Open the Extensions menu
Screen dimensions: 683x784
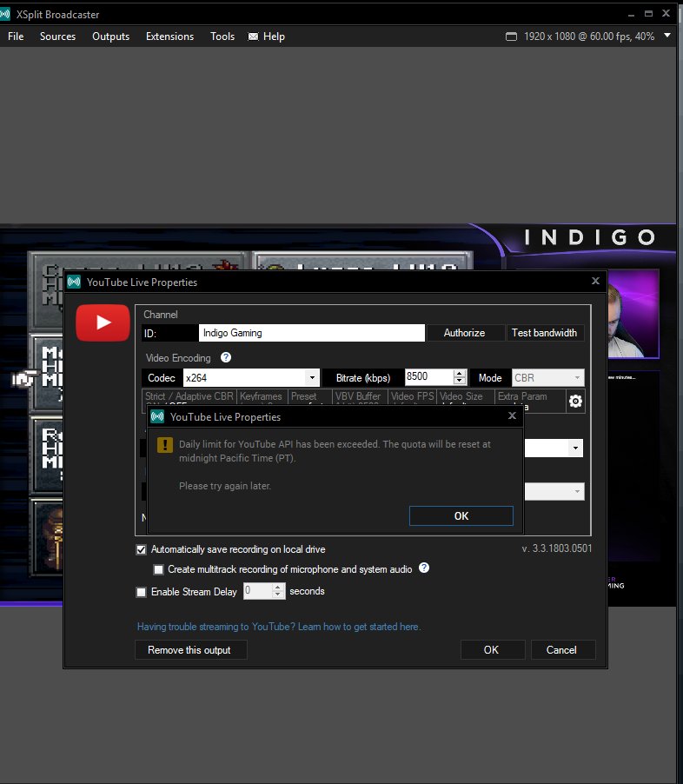pos(169,37)
